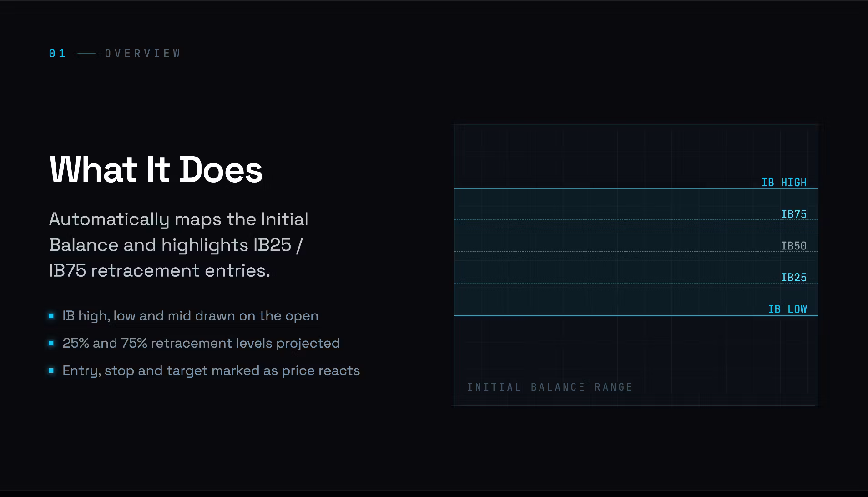868x497 pixels.
Task: Click the What It Does heading
Action: coord(156,170)
